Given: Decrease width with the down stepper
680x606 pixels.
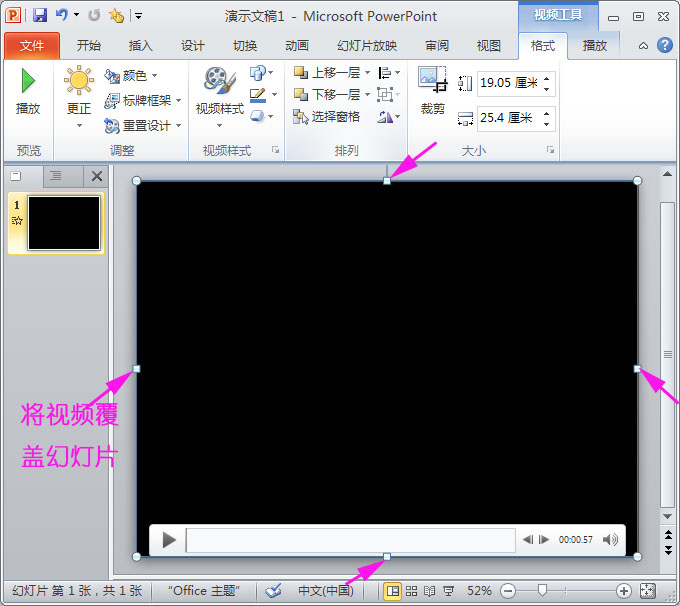Looking at the screenshot, I should click(x=547, y=124).
